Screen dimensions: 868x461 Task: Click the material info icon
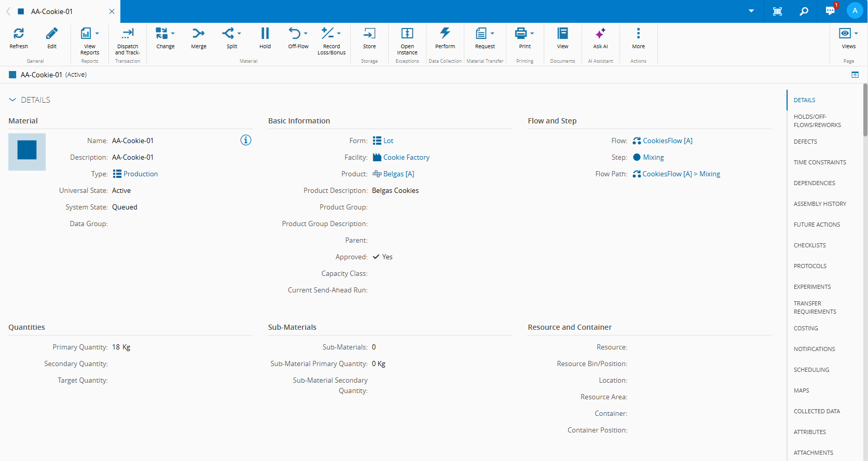246,140
